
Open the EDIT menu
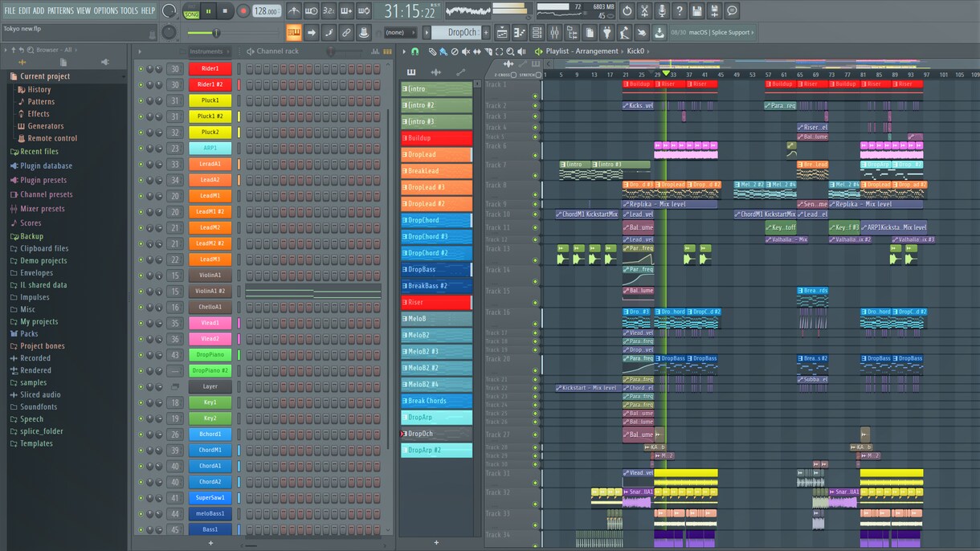(25, 10)
